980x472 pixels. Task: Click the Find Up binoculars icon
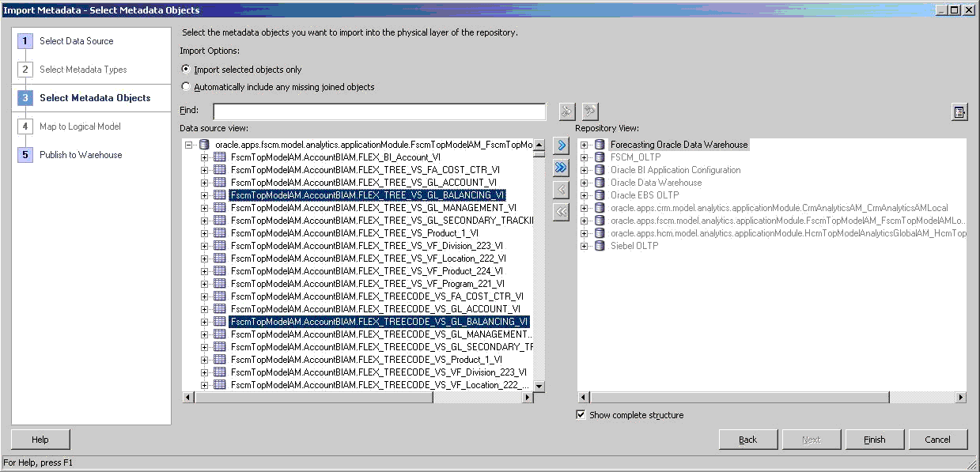click(589, 111)
